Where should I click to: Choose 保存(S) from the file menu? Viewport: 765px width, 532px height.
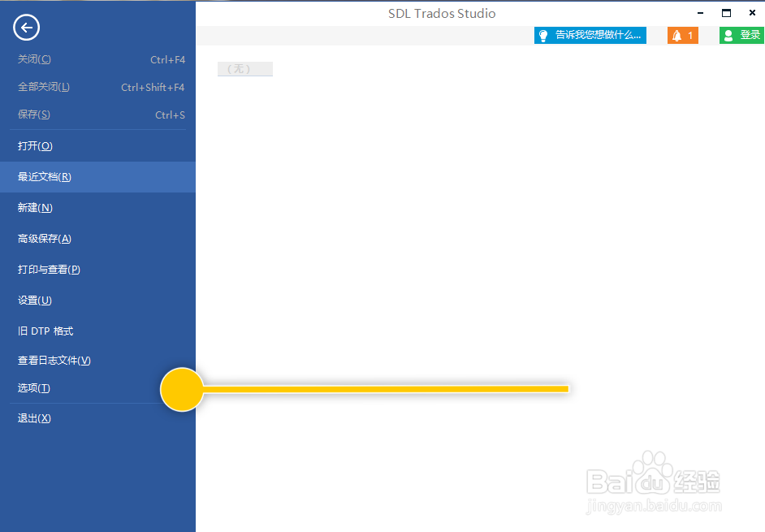pyautogui.click(x=97, y=115)
